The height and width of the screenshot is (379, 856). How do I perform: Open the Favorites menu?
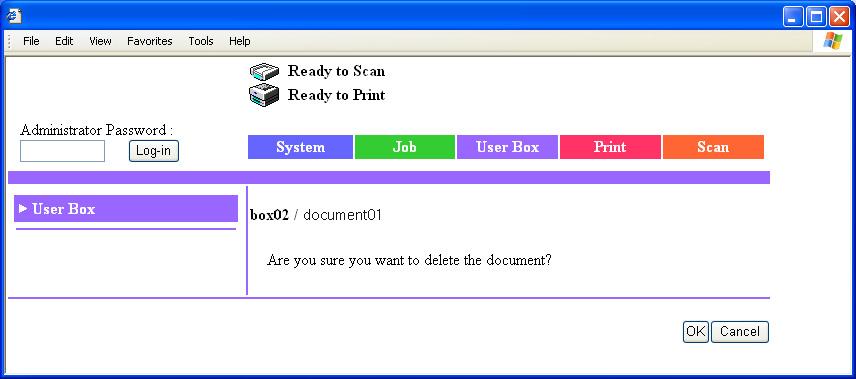150,41
